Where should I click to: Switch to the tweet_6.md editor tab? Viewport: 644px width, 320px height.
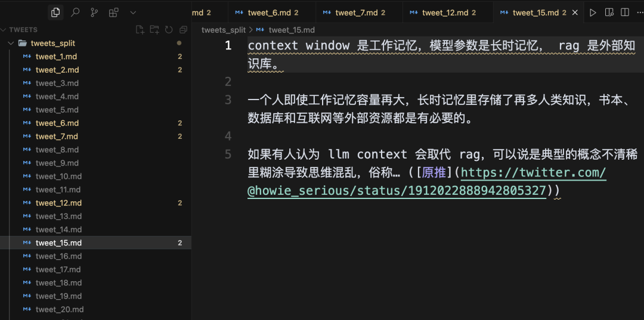pos(272,13)
